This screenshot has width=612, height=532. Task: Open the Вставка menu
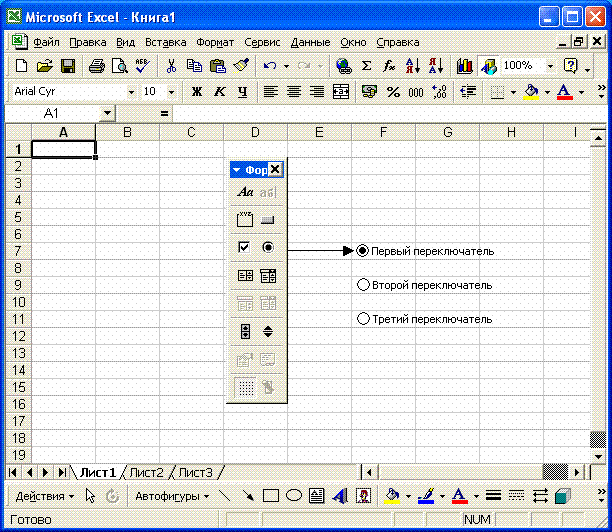165,42
